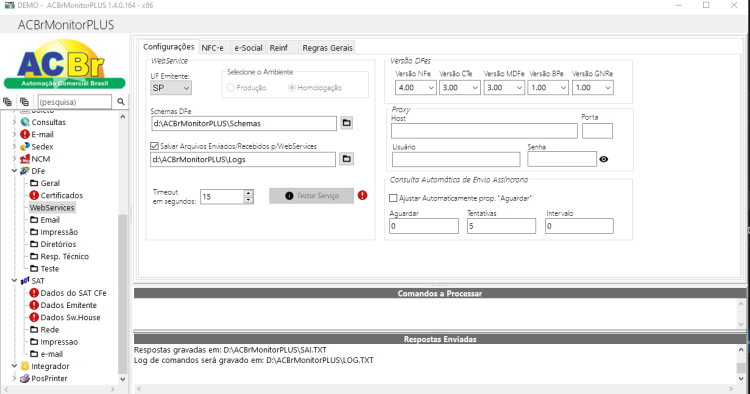Open Versão BPe dropdown

548,88
